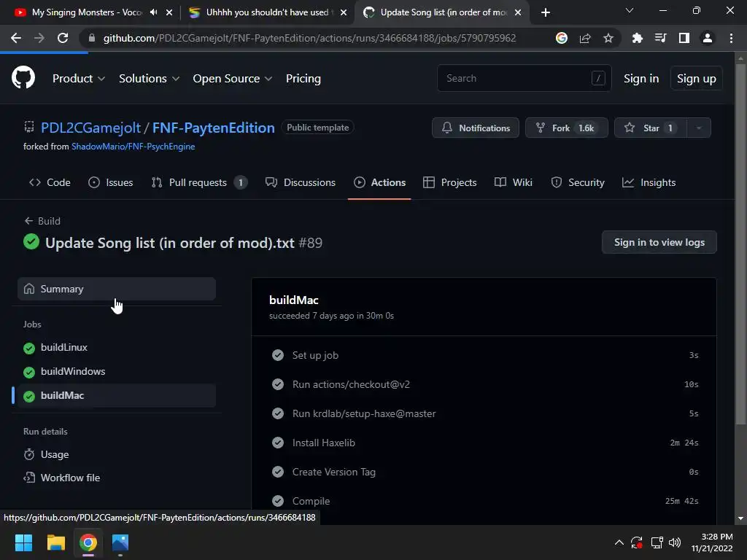Click the buildLinux success check icon
Viewport: 747px width, 560px height.
coord(29,348)
